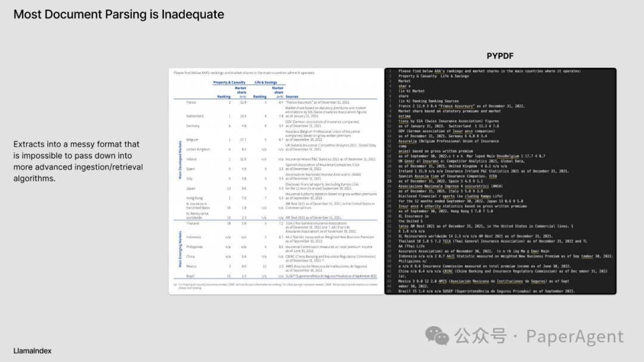The image size is (644, 362).
Task: Click line number 1 in the PYPDF output
Action: 389,71
